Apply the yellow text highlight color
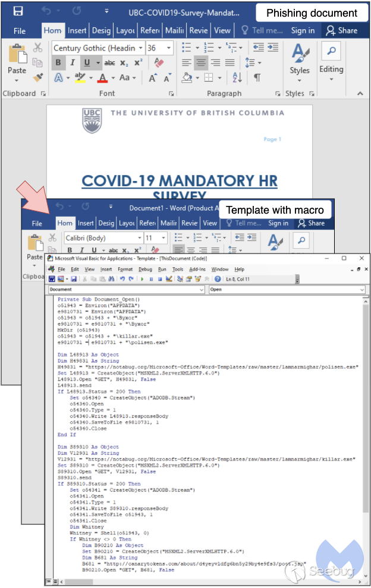 point(80,77)
